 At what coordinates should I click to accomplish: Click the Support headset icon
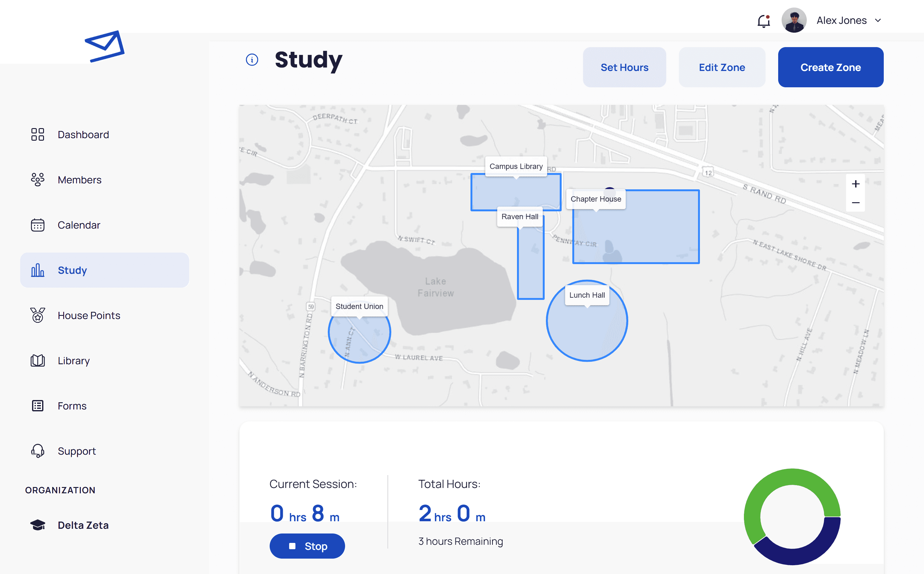[37, 451]
